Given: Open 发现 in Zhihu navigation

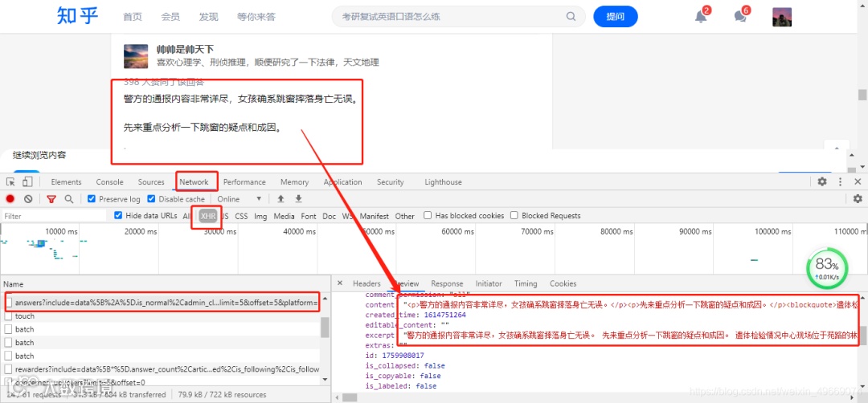Looking at the screenshot, I should pos(209,17).
